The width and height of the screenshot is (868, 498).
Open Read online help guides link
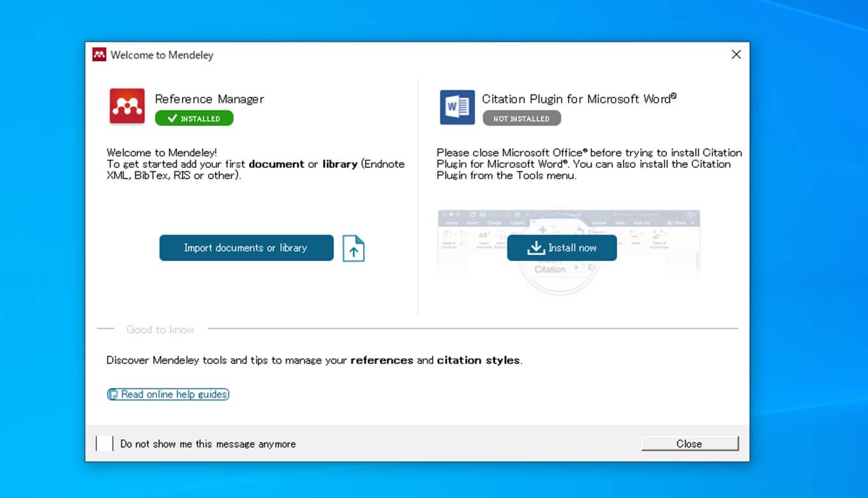point(168,395)
